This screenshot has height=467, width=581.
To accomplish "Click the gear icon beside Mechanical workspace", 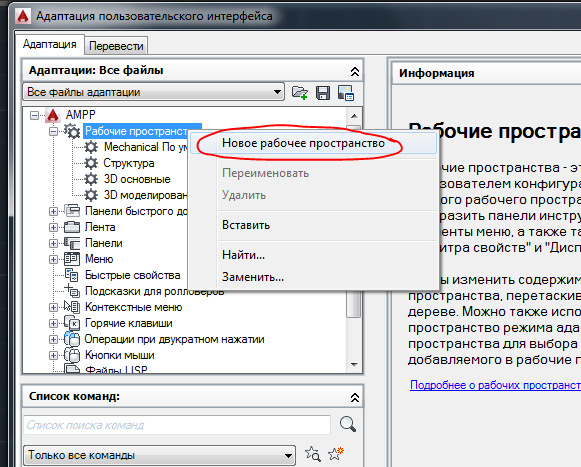I will [x=91, y=147].
